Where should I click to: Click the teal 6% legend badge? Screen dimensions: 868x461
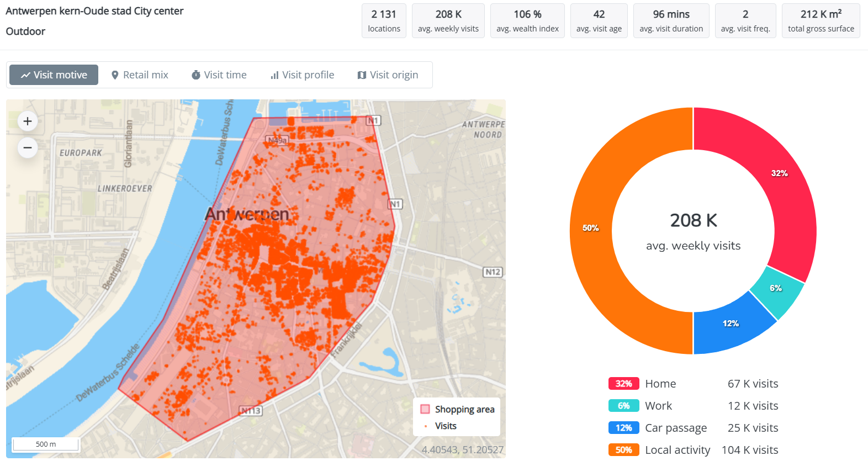click(x=624, y=406)
